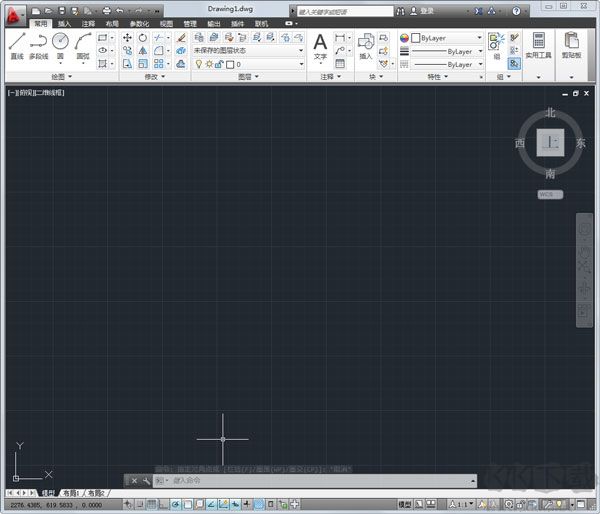The image size is (600, 514).
Task: Click the Table icon in Annotation panel
Action: click(340, 64)
